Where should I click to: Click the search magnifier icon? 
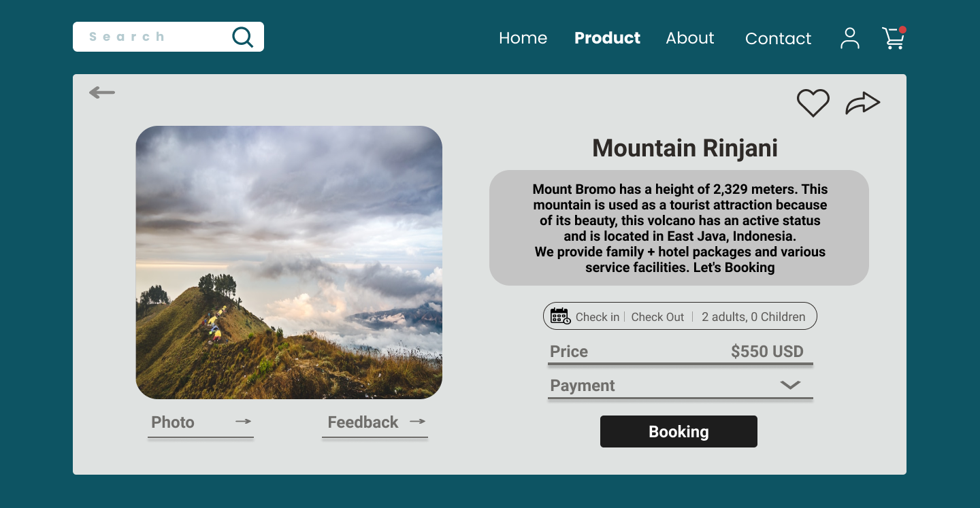pos(242,37)
